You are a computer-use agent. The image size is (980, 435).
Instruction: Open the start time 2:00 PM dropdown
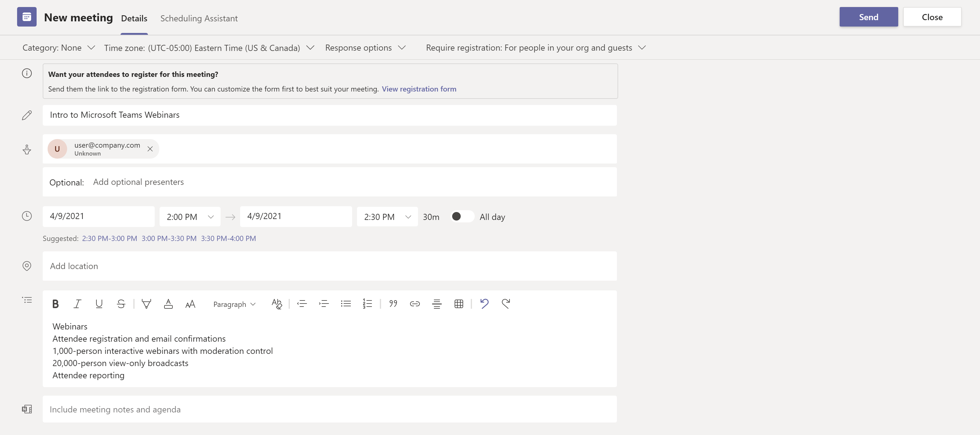point(190,217)
